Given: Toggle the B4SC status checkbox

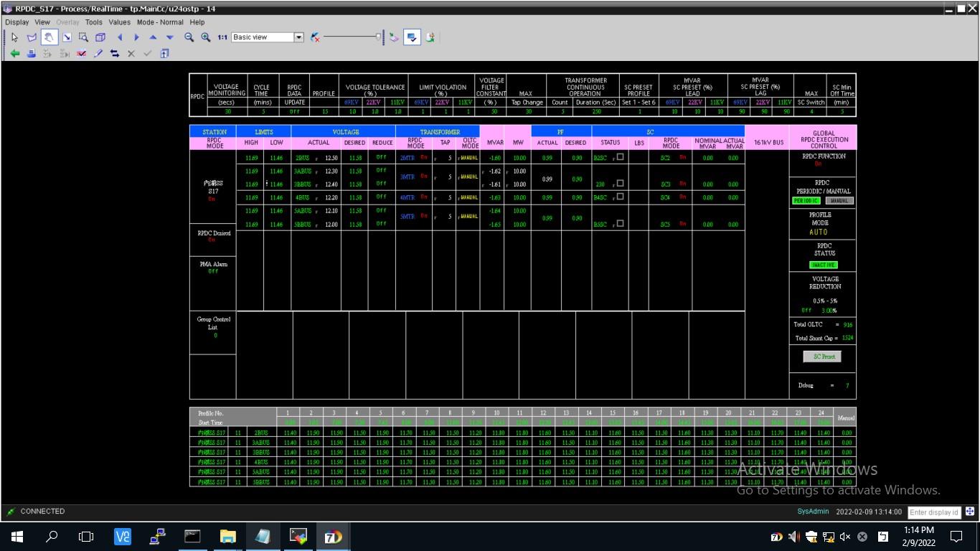Looking at the screenshot, I should [x=621, y=197].
